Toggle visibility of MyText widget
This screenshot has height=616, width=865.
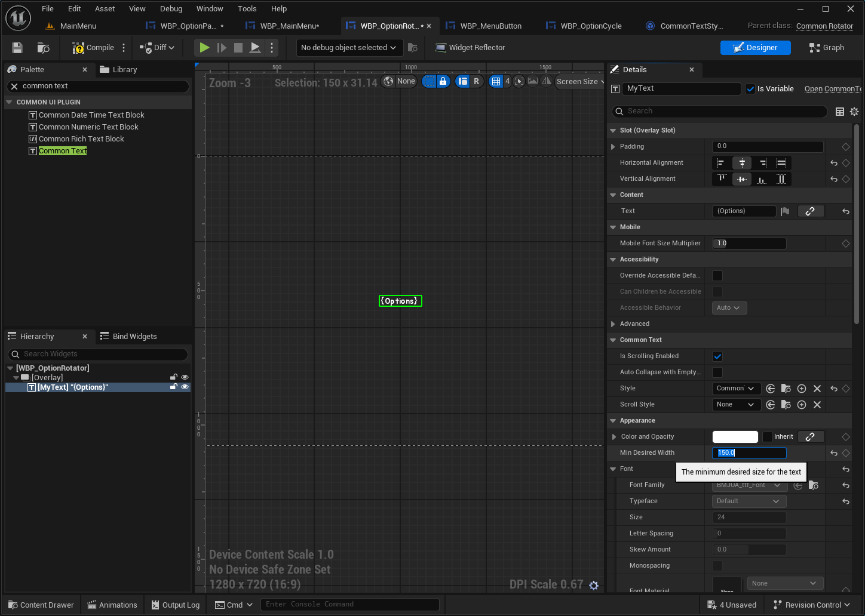point(185,387)
